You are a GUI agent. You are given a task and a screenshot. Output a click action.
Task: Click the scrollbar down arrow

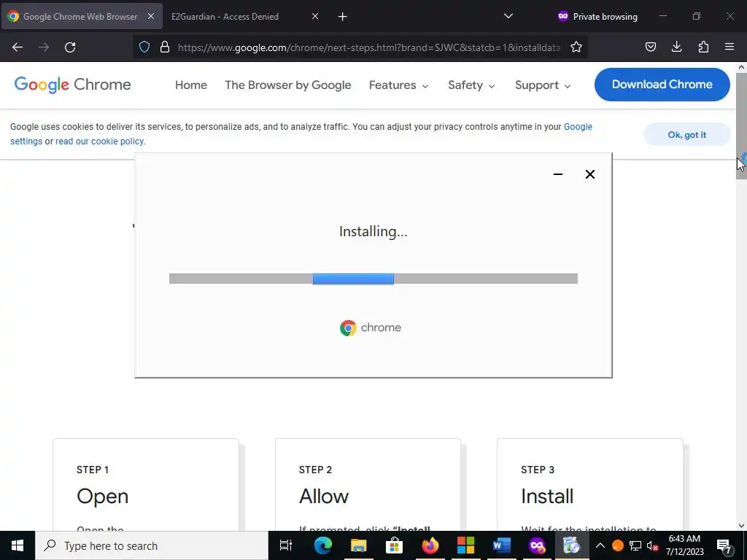[x=741, y=526]
